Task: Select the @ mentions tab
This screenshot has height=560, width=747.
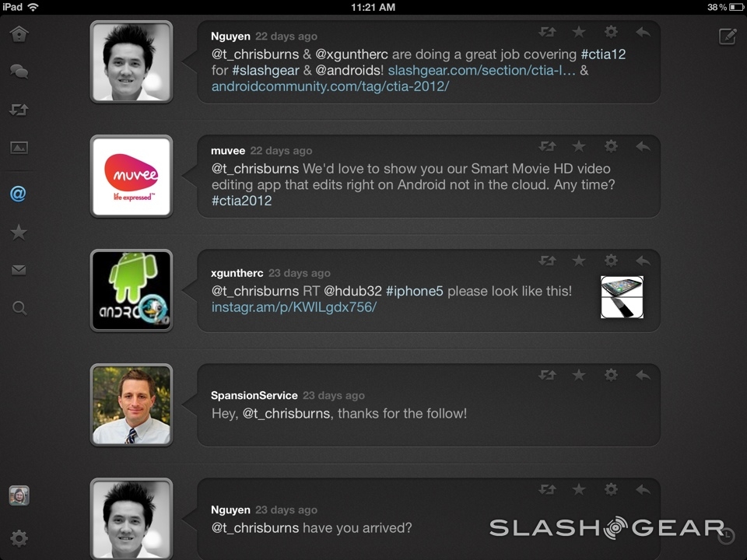Action: point(19,194)
